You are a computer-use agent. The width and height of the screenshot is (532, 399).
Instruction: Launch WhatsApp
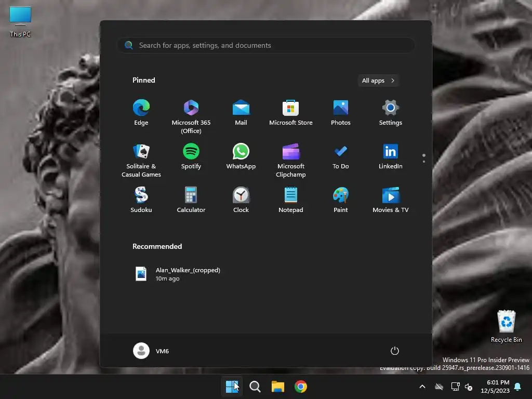(241, 156)
